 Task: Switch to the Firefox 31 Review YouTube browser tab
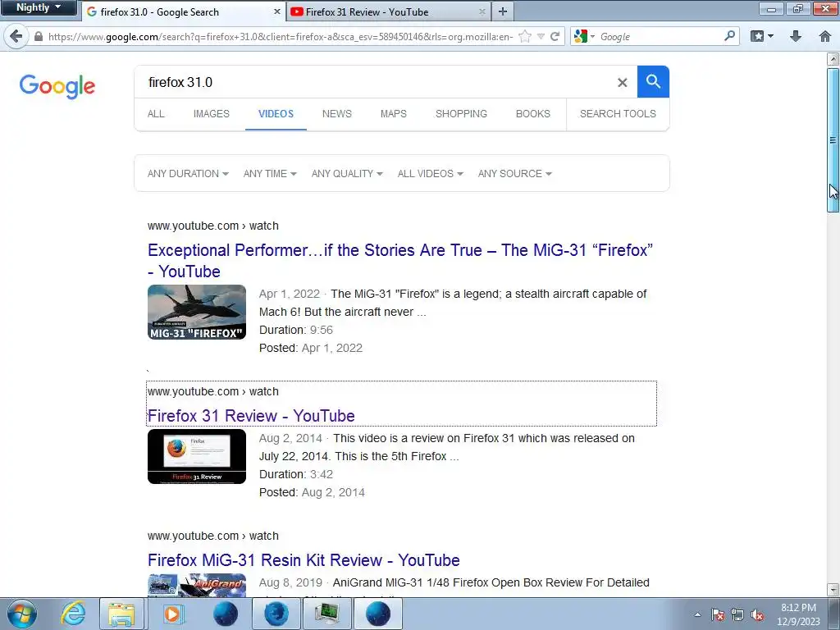click(x=388, y=11)
